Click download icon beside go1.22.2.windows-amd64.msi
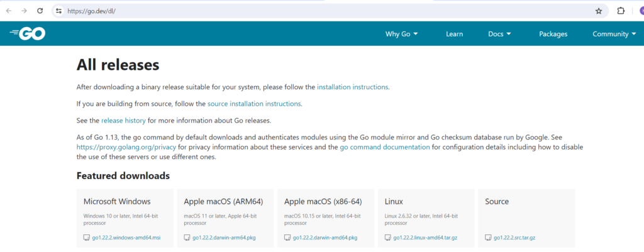 coord(87,238)
